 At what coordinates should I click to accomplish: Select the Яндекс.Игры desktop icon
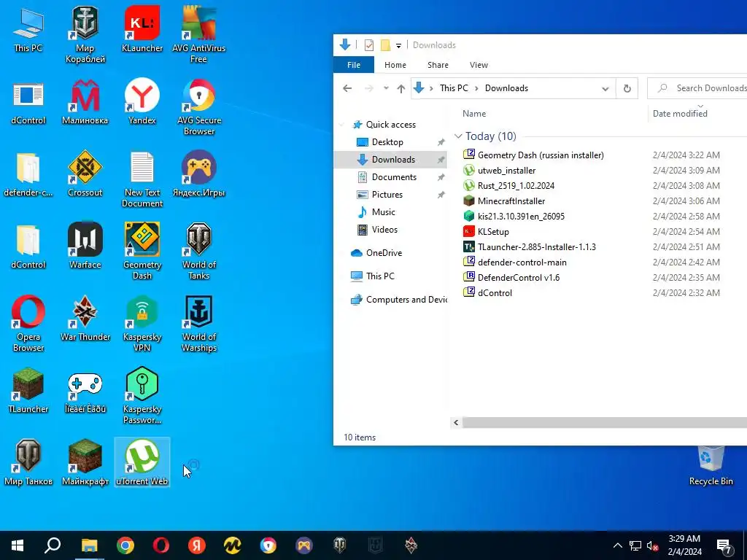(198, 174)
